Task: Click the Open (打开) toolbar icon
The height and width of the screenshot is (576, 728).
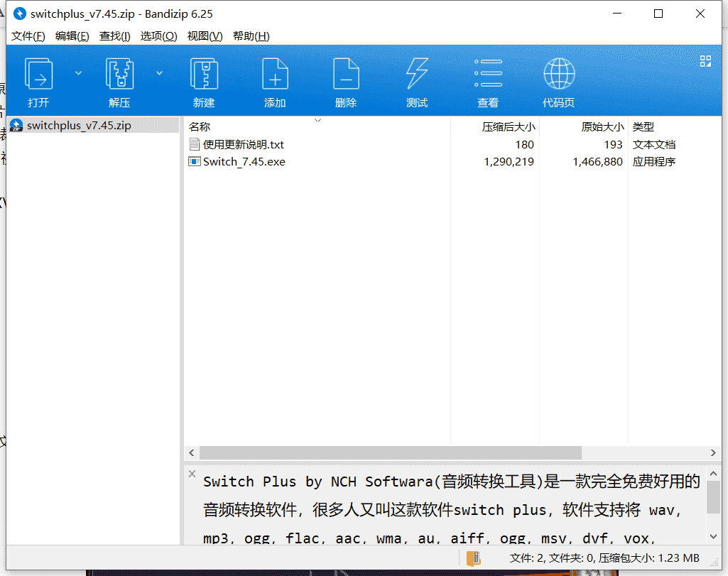Action: coord(38,74)
